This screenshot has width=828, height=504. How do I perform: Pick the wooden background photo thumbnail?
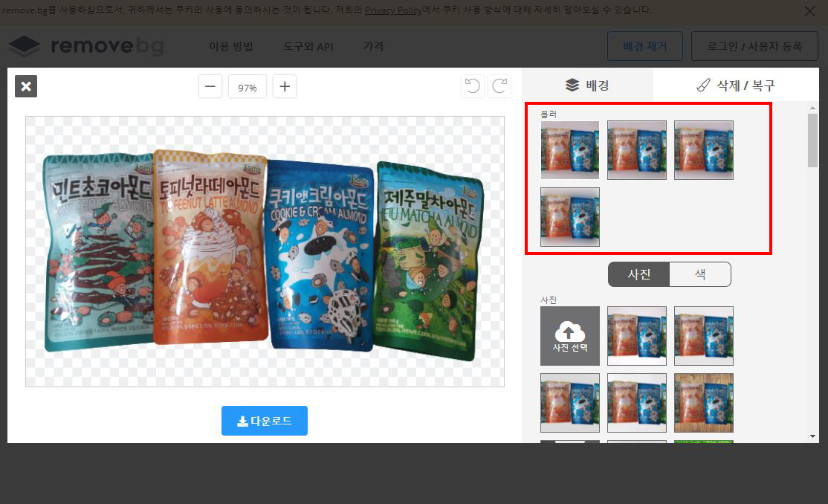click(704, 403)
